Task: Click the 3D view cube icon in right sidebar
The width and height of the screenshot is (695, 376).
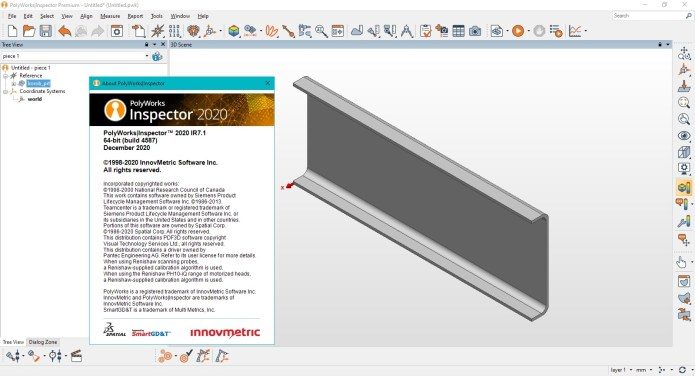Action: click(684, 152)
